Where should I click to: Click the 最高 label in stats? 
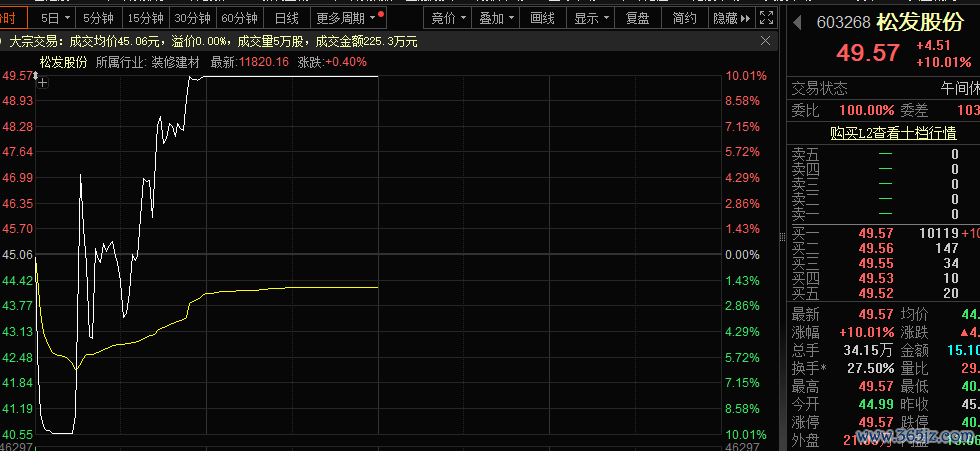click(x=805, y=386)
